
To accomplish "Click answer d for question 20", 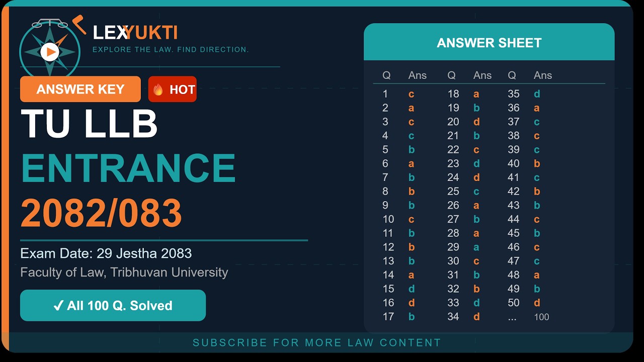I will [476, 122].
